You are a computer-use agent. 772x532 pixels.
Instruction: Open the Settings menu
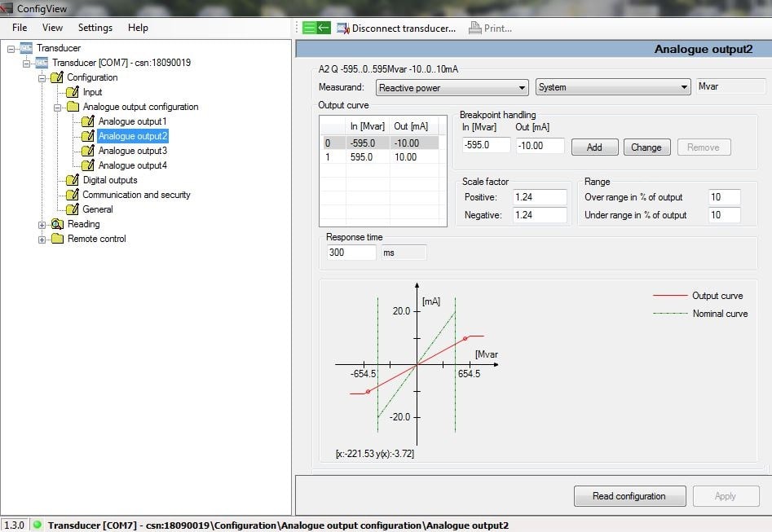point(95,27)
